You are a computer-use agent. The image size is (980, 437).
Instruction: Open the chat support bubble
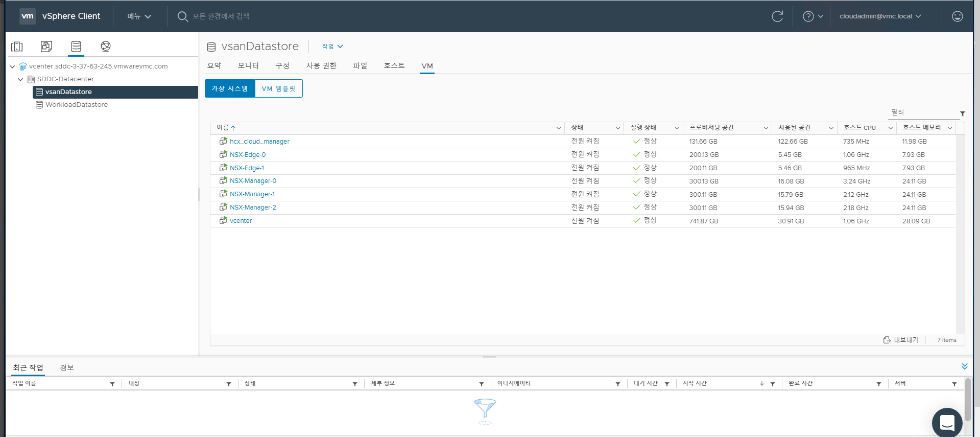tap(947, 423)
